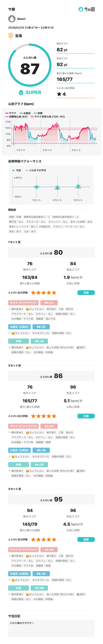
Task: Click the サ活日記 text box
Action: tap(51, 628)
